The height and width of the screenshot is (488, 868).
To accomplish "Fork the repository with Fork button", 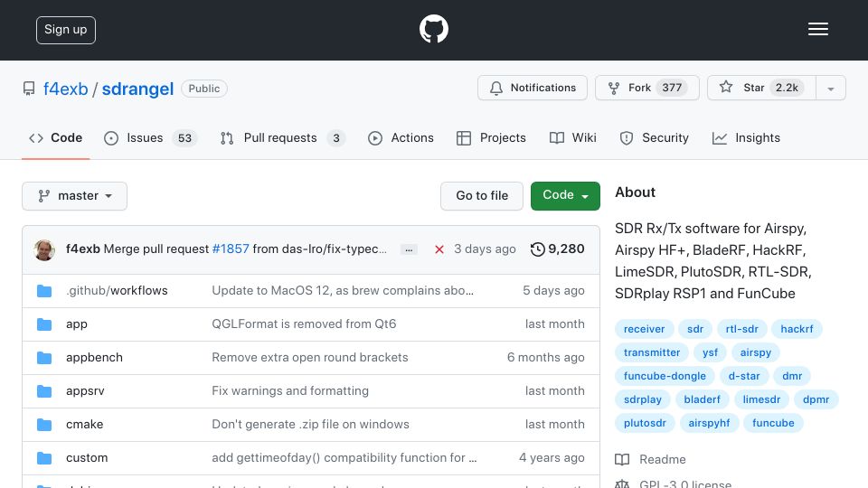I will pyautogui.click(x=647, y=88).
